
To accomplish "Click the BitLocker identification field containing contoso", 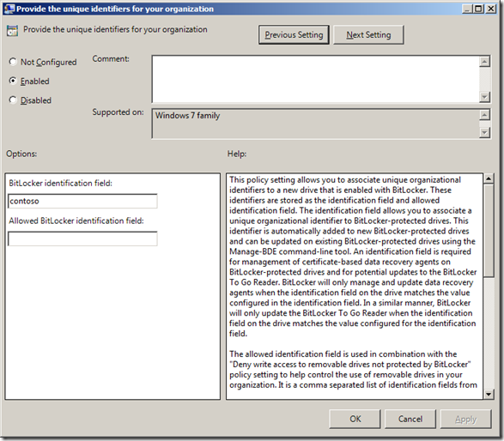I will (x=82, y=201).
